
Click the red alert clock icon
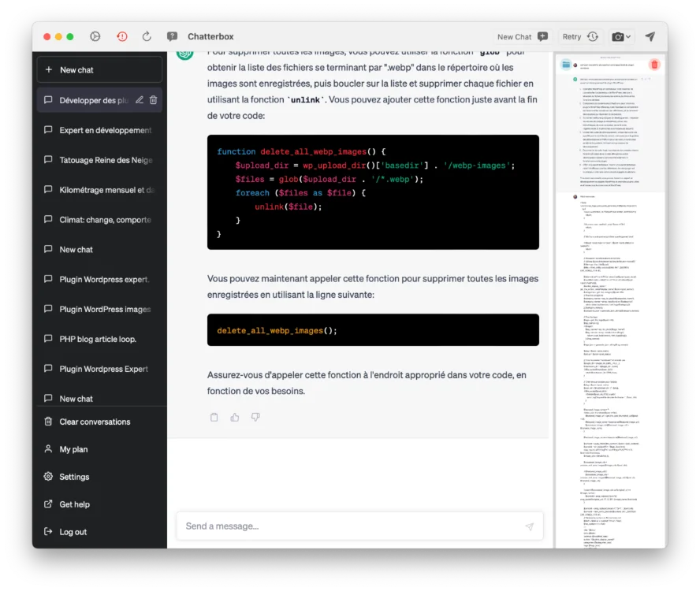(122, 36)
